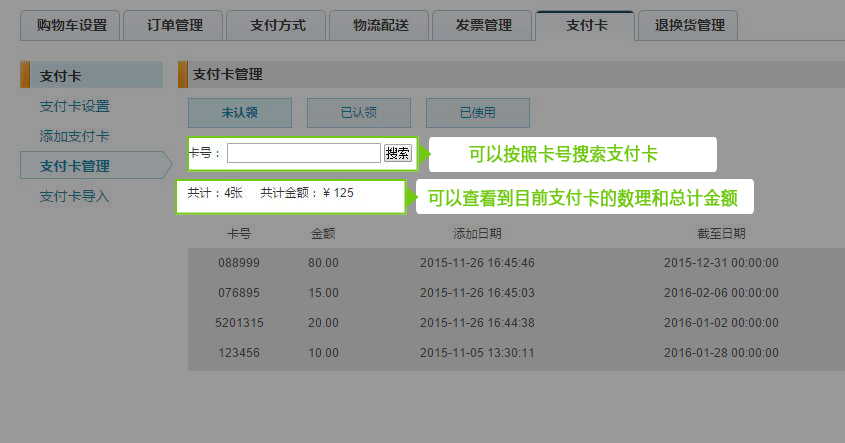This screenshot has width=845, height=443.
Task: Focus the 卡号 search input field
Action: click(304, 153)
